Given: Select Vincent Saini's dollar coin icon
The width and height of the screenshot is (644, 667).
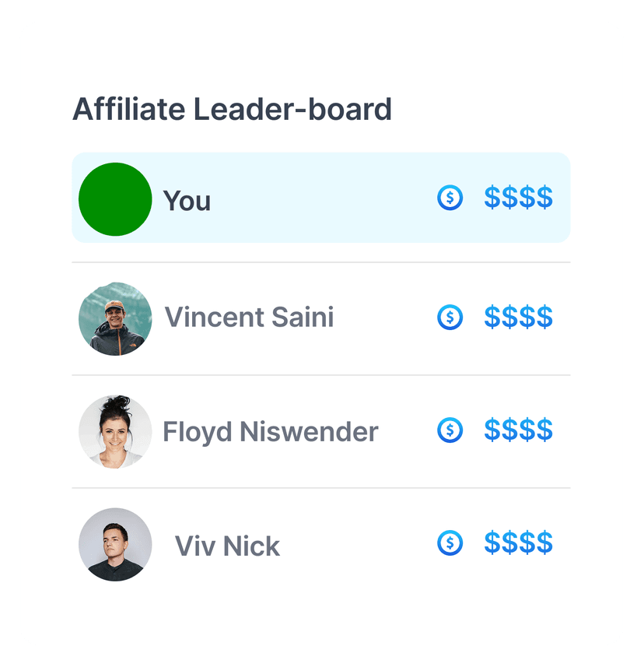Looking at the screenshot, I should tap(451, 317).
